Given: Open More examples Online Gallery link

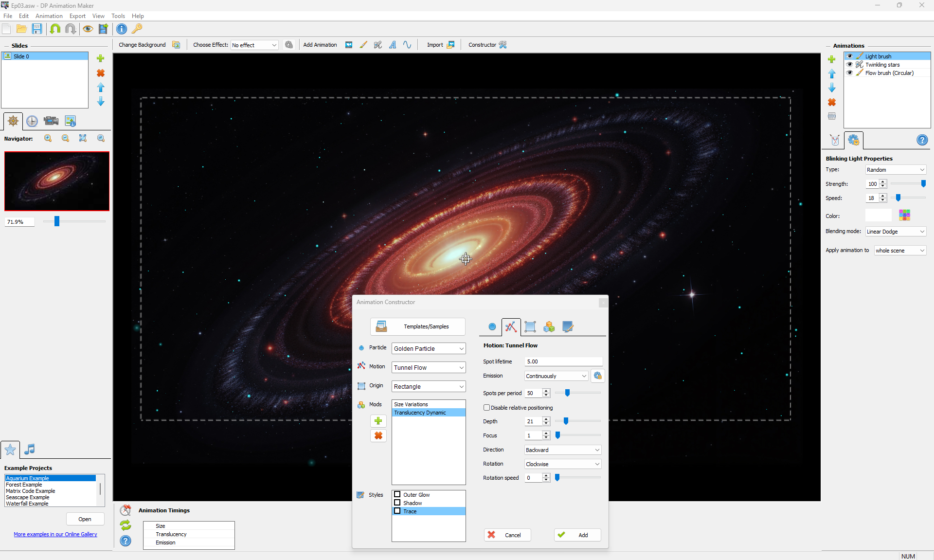Looking at the screenshot, I should coord(55,534).
